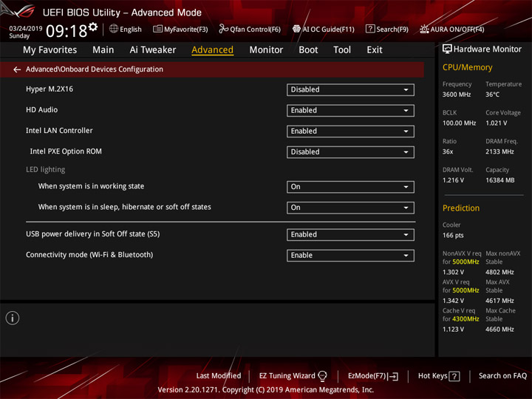The height and width of the screenshot is (399, 532).
Task: Select the HD Audio setting label
Action: click(x=41, y=109)
